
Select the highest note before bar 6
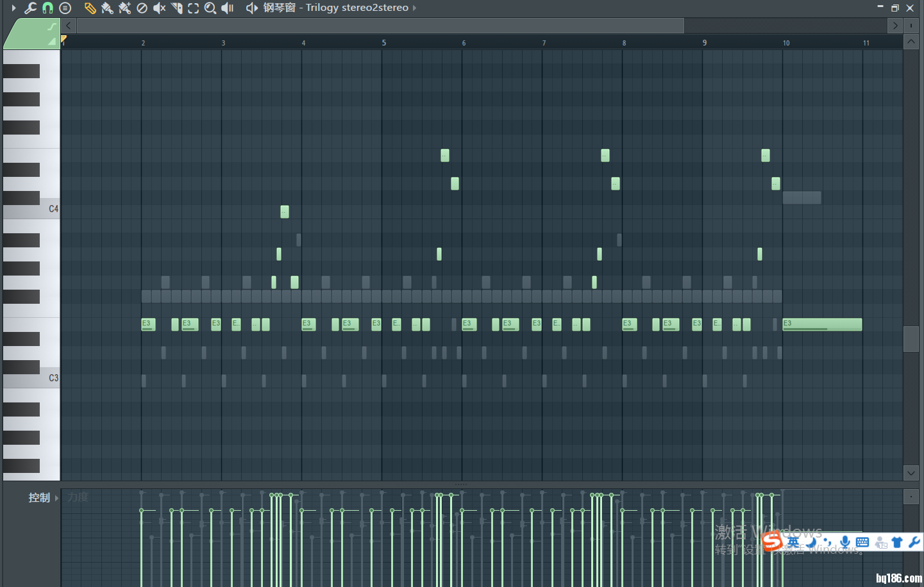click(x=445, y=155)
